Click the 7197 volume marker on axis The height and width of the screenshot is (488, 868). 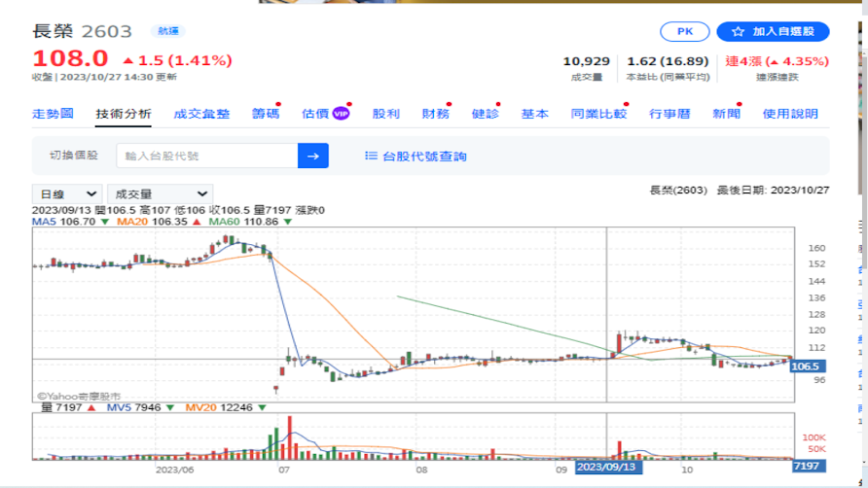(809, 467)
